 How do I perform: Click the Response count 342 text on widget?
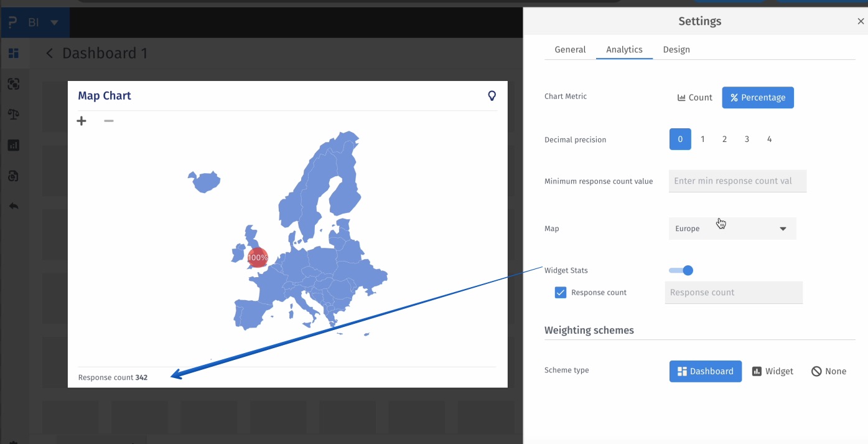pyautogui.click(x=113, y=377)
